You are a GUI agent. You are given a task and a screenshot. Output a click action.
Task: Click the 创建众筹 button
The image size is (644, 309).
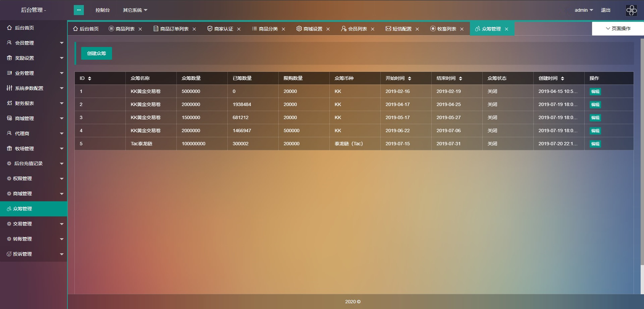click(x=96, y=53)
